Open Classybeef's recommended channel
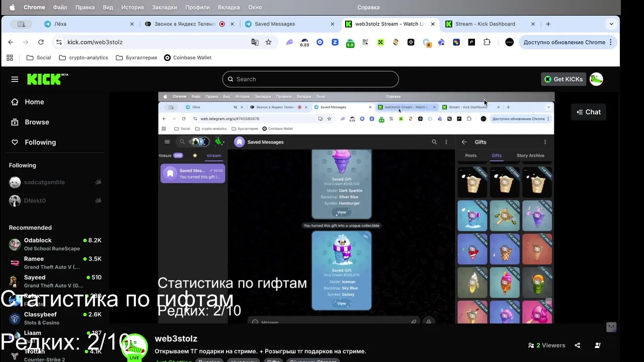This screenshot has height=362, width=644. (55, 318)
